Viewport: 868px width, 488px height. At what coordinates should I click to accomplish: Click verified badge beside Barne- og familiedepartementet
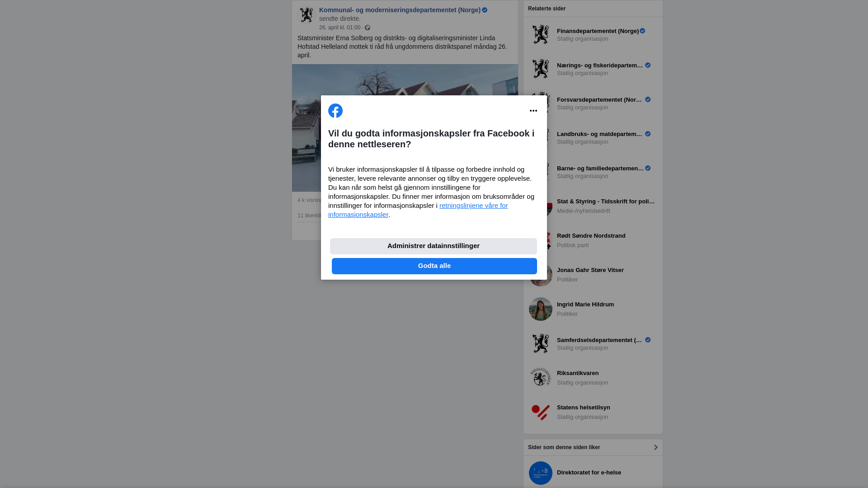(x=648, y=169)
